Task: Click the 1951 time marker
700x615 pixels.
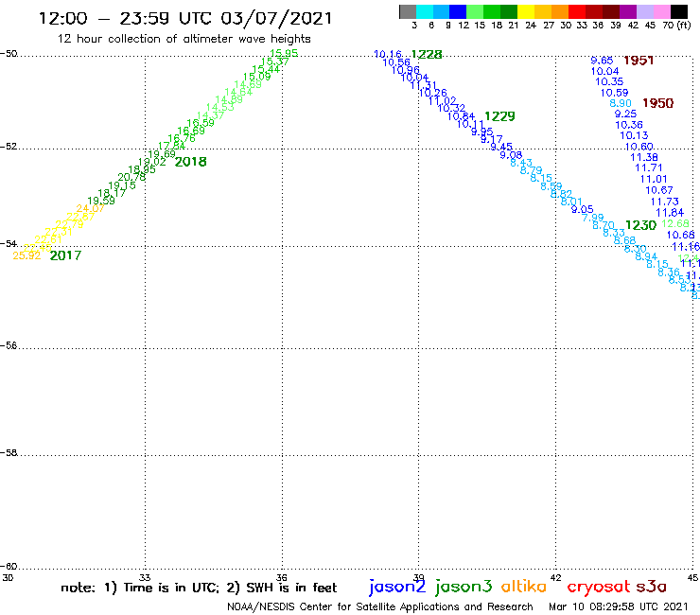Action: click(639, 61)
